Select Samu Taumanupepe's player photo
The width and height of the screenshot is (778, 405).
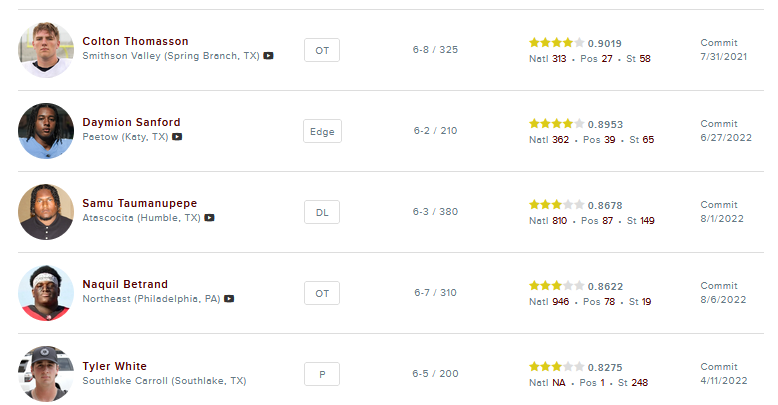(46, 212)
